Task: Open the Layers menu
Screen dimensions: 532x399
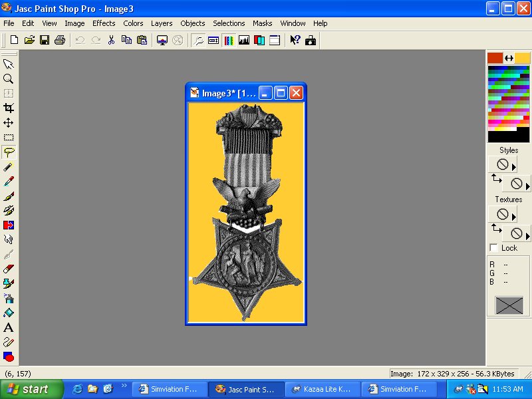Action: coord(162,23)
